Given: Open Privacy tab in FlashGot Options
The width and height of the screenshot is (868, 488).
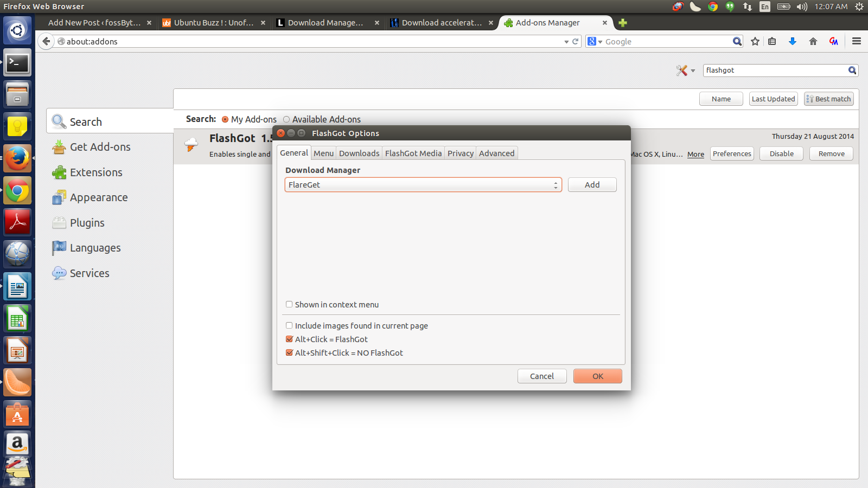Looking at the screenshot, I should [461, 153].
